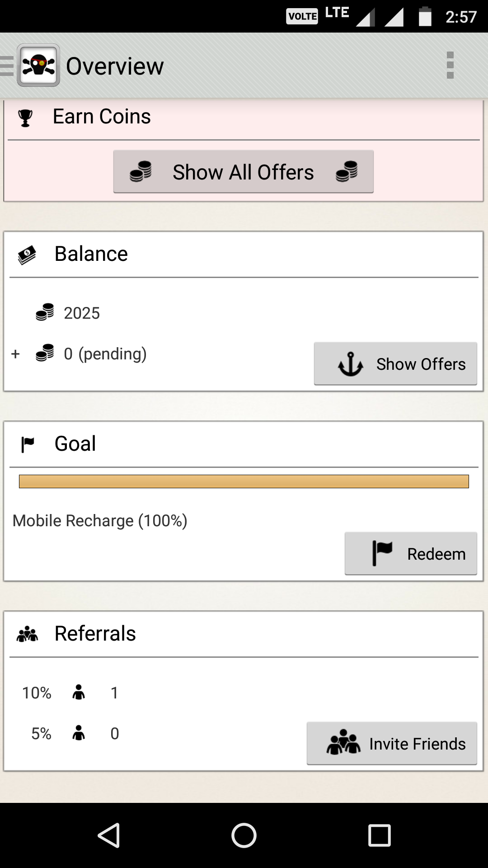This screenshot has width=488, height=868.
Task: Tap the Mobile Recharge (100%) label
Action: pyautogui.click(x=100, y=521)
